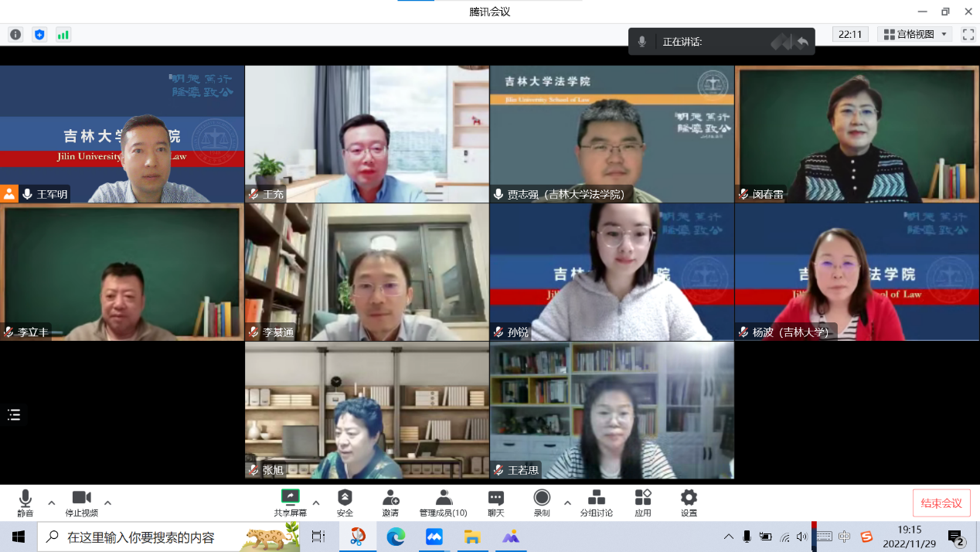Image resolution: width=980 pixels, height=552 pixels.
Task: Open the 聊天 chat panel
Action: (495, 499)
